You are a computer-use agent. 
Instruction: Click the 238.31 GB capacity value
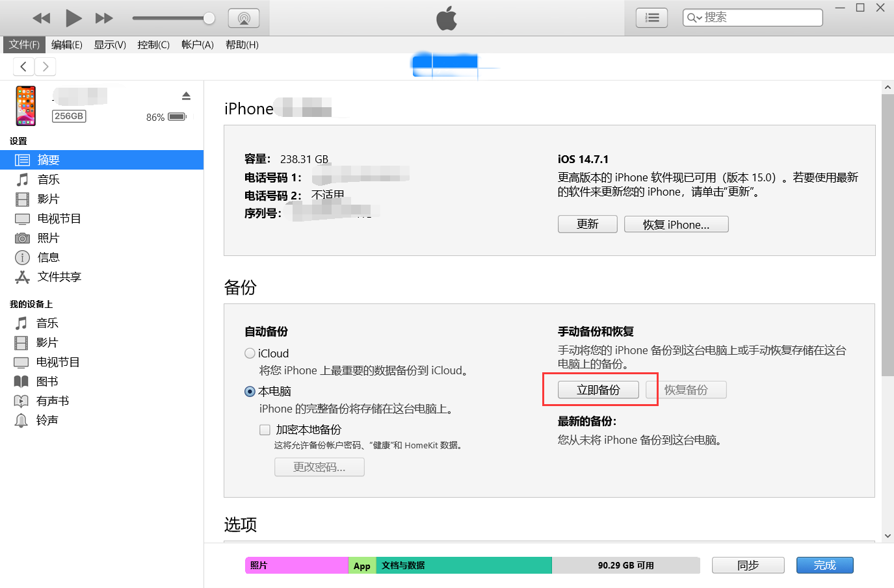click(x=304, y=159)
